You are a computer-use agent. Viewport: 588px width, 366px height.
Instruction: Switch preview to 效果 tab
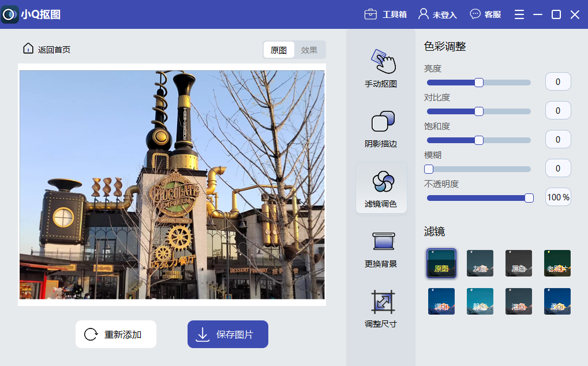(309, 50)
